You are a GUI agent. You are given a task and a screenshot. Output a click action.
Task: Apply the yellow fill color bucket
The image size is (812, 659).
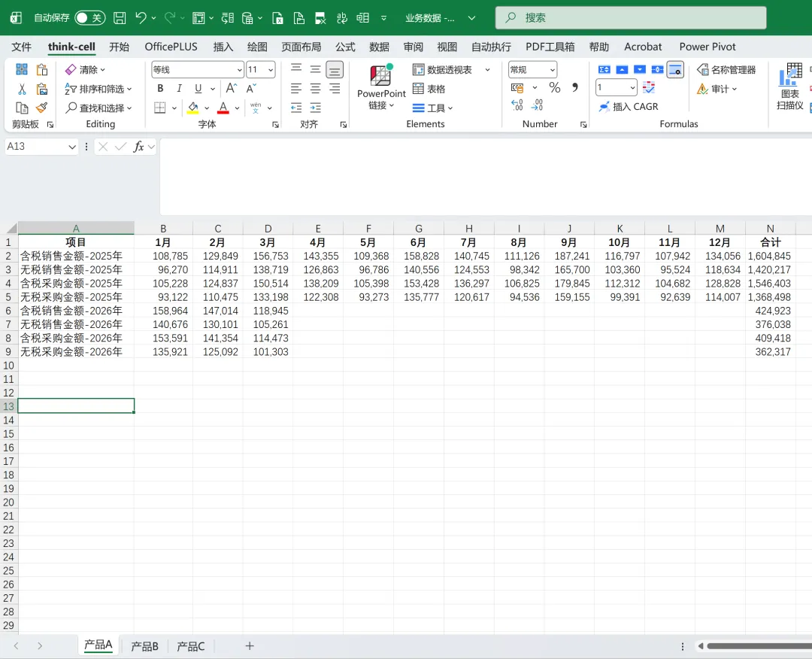pos(193,108)
